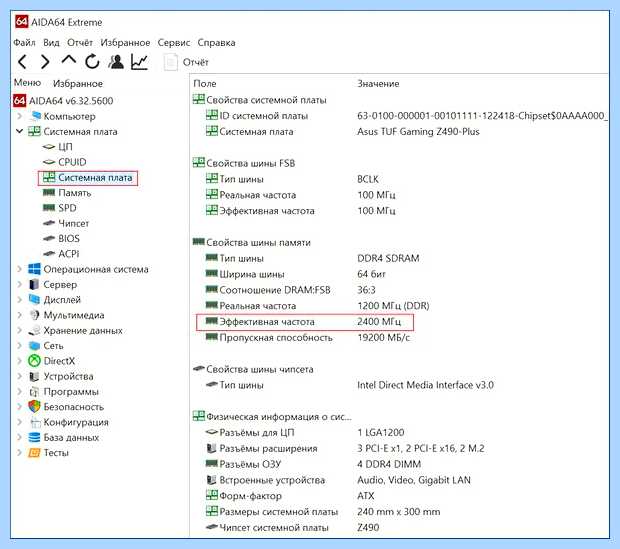The height and width of the screenshot is (549, 620).
Task: Click the База данных database icon
Action: pos(34,437)
